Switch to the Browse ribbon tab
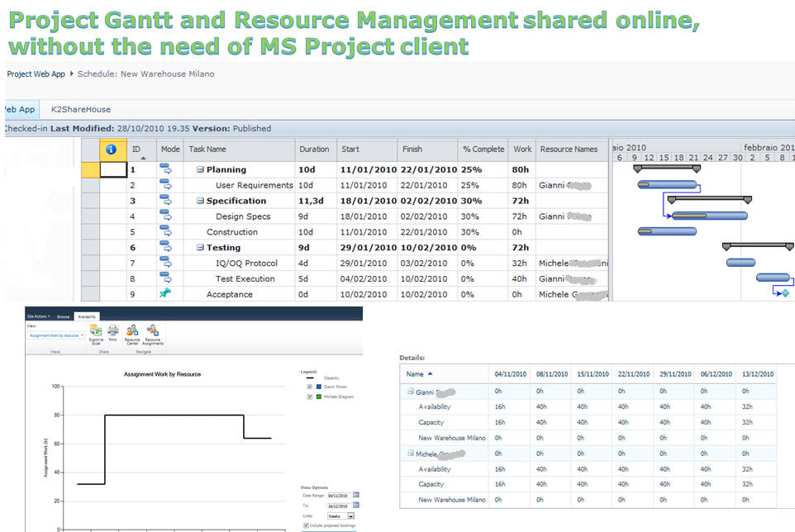 (64, 316)
